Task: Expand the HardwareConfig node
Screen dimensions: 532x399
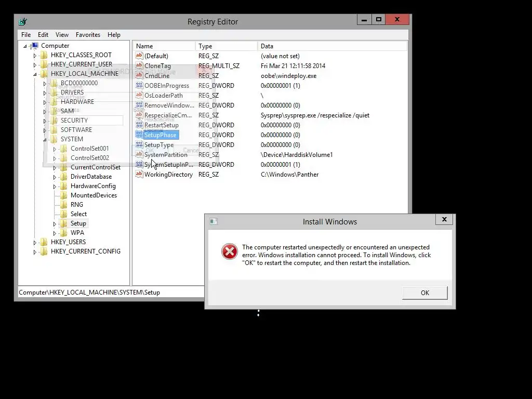Action: click(55, 187)
